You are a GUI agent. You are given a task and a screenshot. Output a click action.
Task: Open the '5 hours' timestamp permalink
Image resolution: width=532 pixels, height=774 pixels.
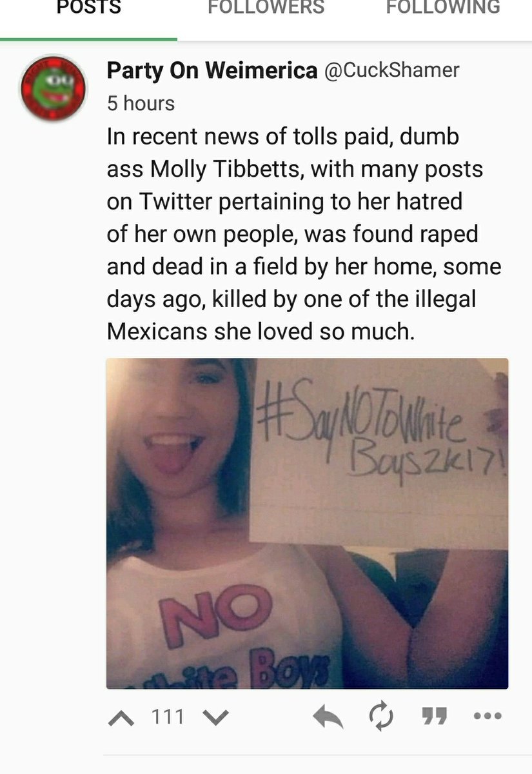[141, 103]
